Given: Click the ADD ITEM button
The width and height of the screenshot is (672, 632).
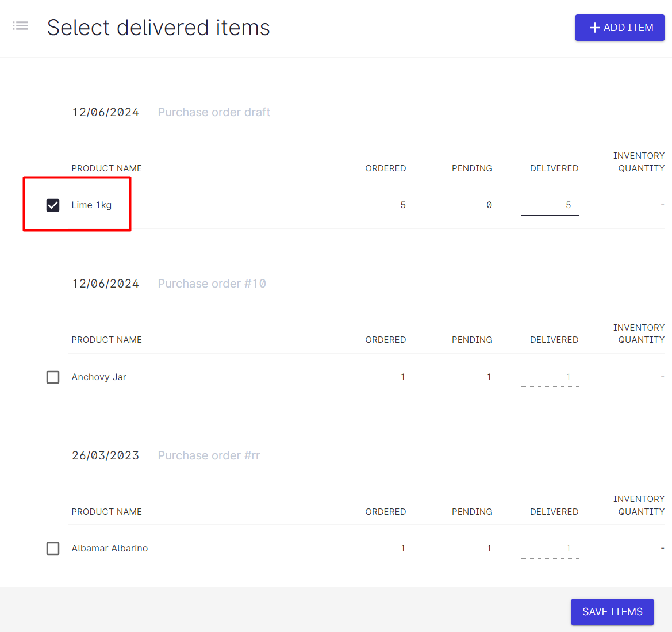Looking at the screenshot, I should click(620, 28).
